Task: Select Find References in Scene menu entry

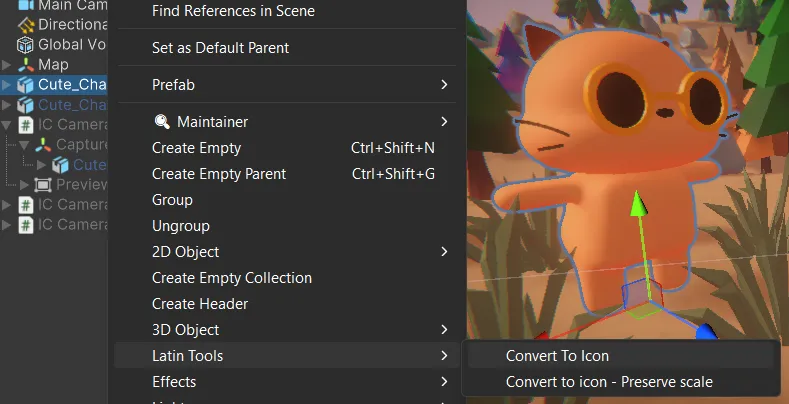Action: click(x=286, y=11)
